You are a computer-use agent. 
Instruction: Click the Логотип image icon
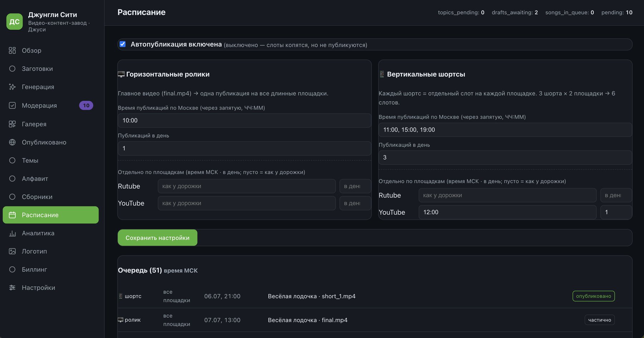point(12,252)
